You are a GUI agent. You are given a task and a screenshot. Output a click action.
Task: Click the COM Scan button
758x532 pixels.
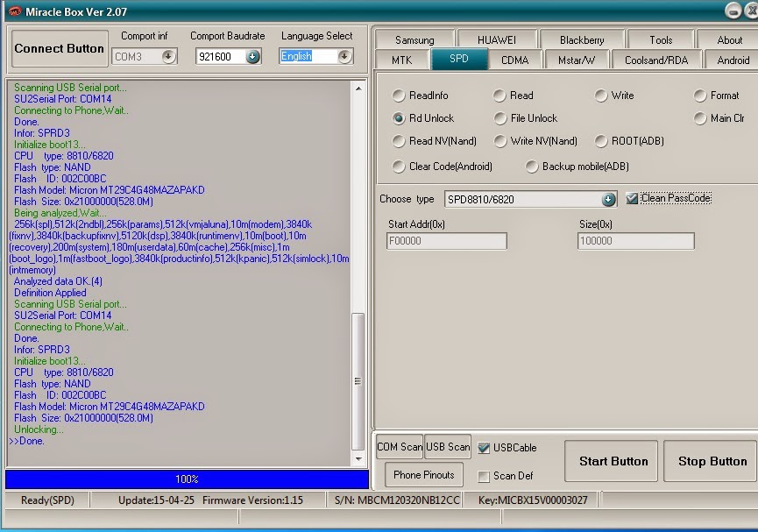point(400,447)
